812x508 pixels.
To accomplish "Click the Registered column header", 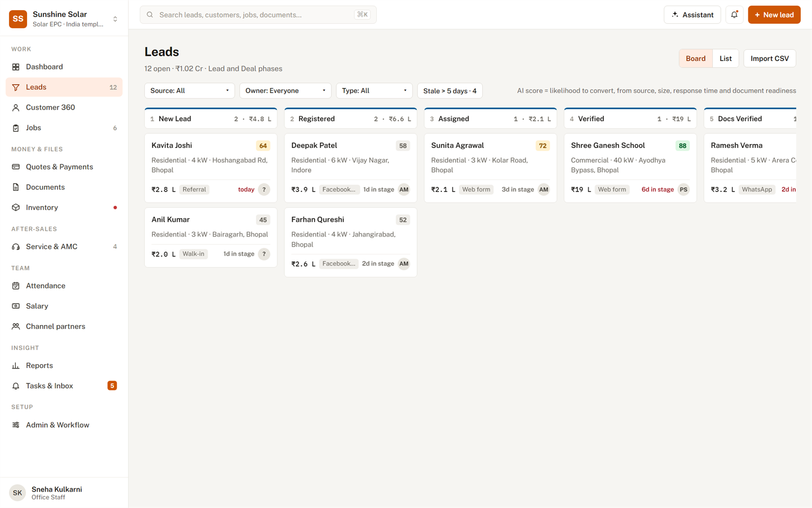I will coord(351,119).
